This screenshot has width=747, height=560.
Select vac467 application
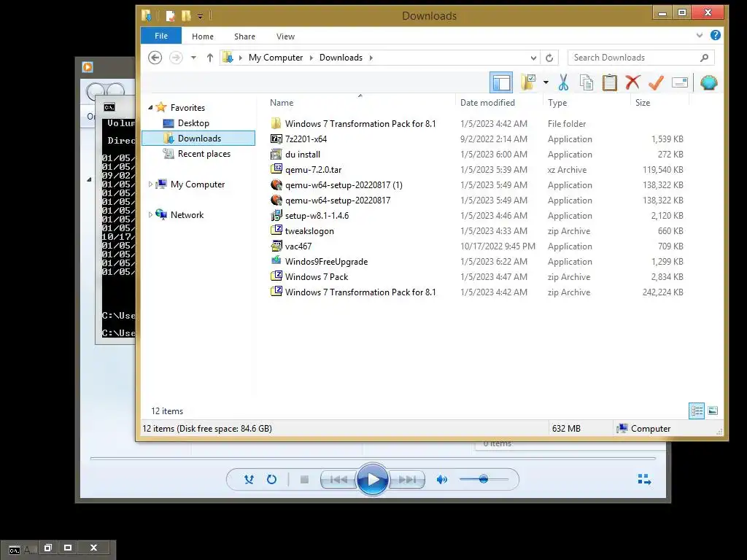(x=298, y=246)
